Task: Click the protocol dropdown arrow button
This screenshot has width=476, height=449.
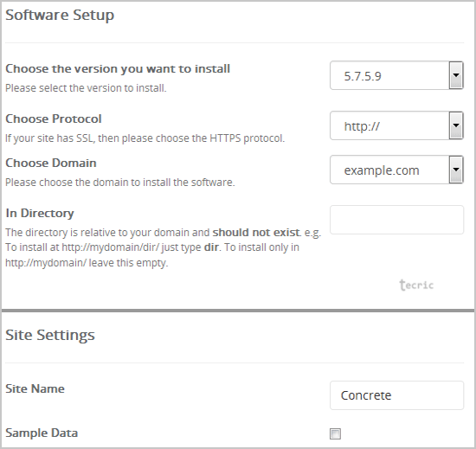Action: [456, 125]
